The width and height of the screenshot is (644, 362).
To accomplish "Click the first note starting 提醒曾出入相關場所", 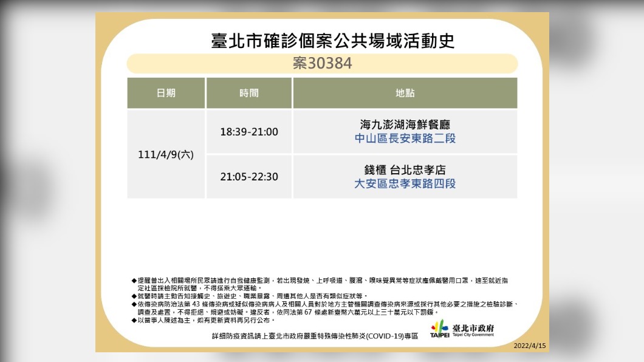I will 320,284.
